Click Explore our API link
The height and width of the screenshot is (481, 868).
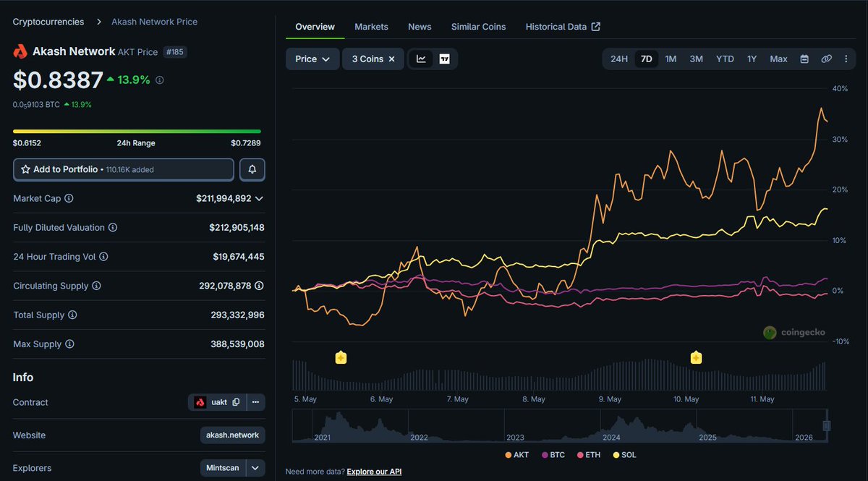(x=374, y=472)
